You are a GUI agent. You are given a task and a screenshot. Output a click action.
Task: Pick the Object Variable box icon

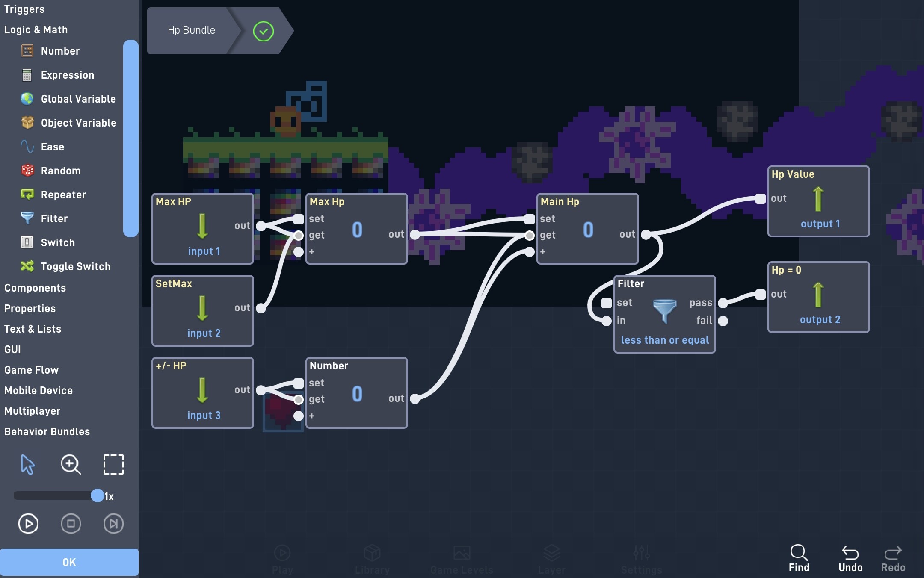[x=27, y=123]
